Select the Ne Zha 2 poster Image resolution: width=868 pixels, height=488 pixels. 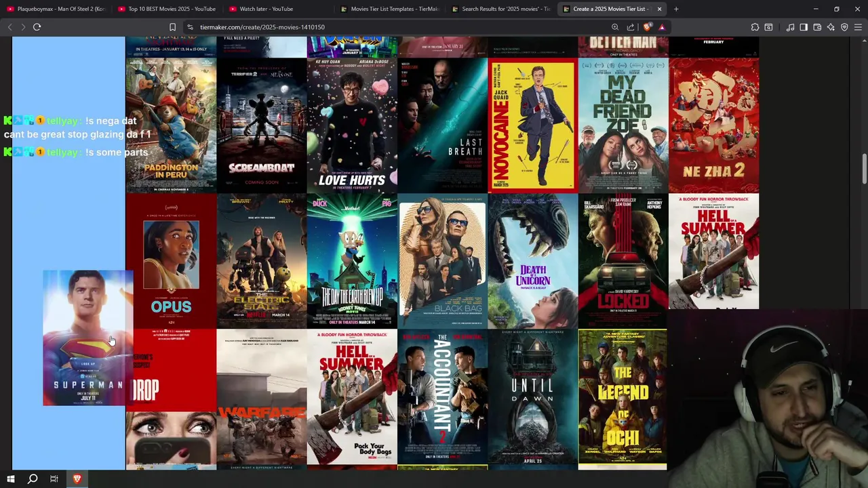713,125
